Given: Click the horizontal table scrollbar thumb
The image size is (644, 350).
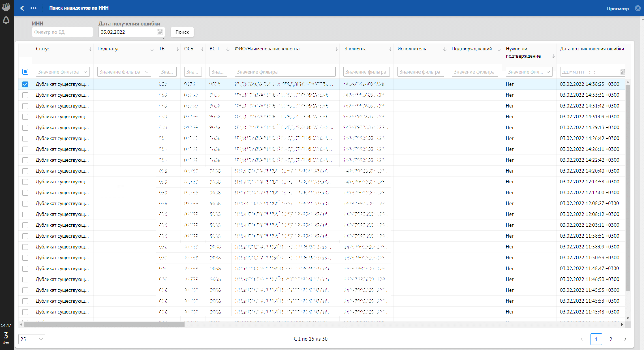Looking at the screenshot, I should (x=104, y=325).
